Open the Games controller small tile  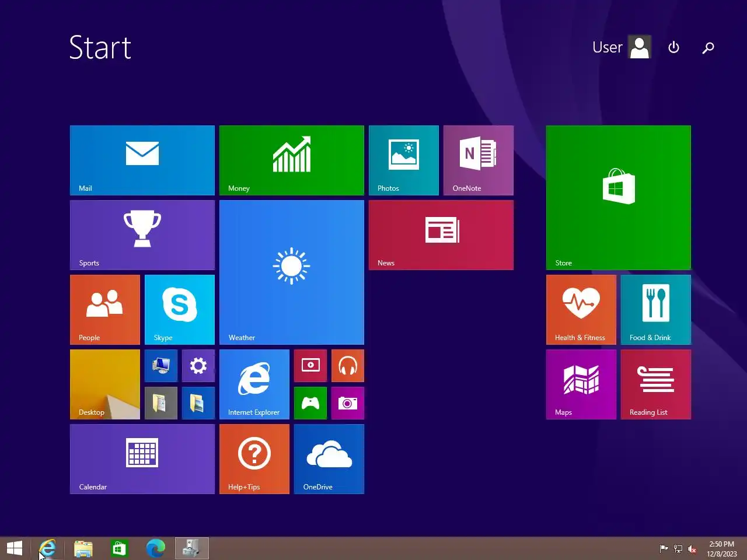tap(310, 403)
